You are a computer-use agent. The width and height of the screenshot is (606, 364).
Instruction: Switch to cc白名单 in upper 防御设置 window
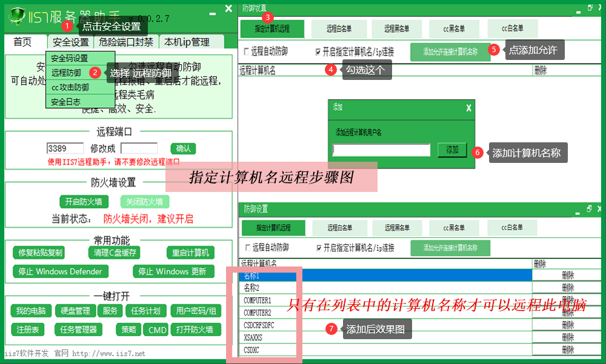[x=513, y=28]
